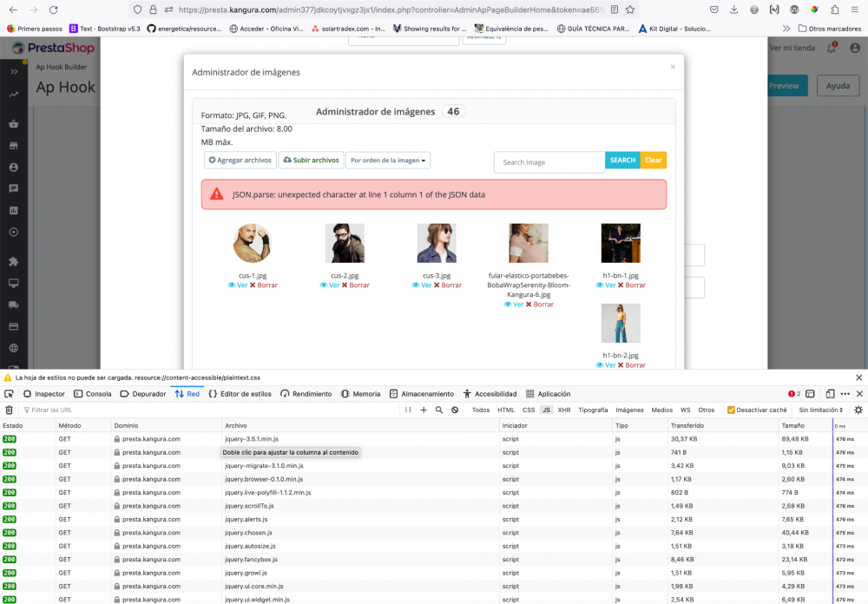Open request blocking icon in network toolbar
The width and height of the screenshot is (868, 604).
tap(455, 410)
